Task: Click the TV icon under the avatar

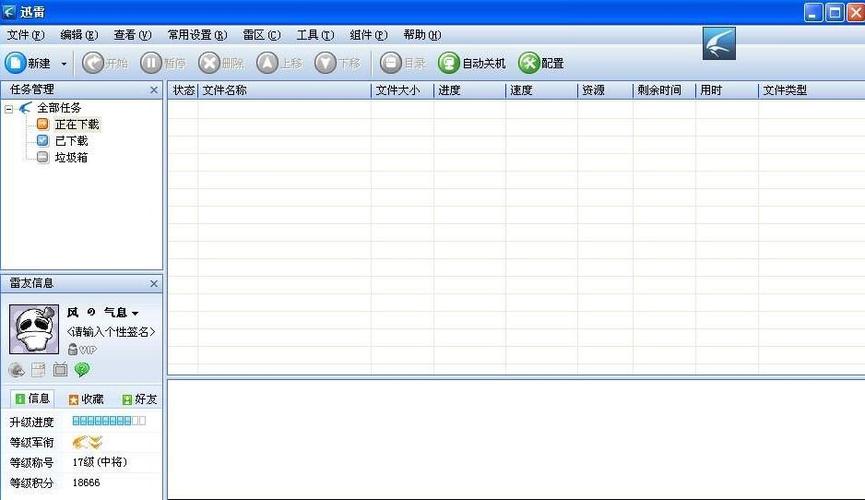Action: pos(60,370)
